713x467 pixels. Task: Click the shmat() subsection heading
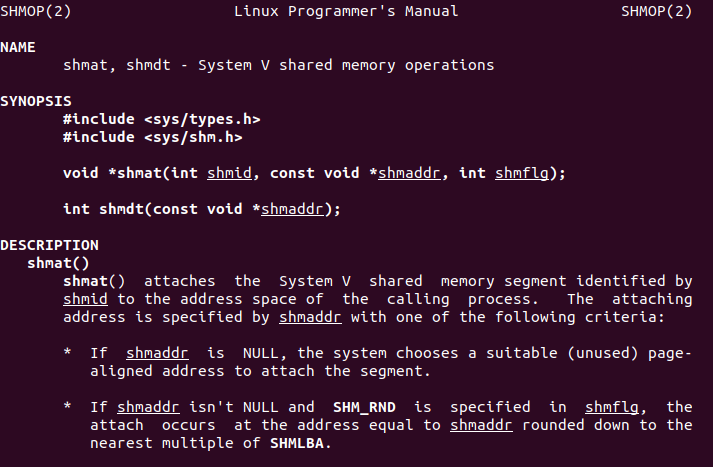click(58, 263)
